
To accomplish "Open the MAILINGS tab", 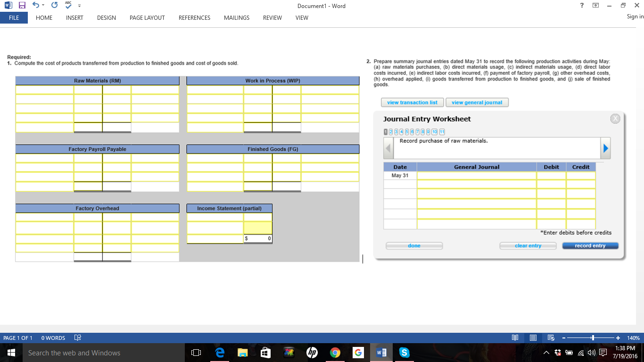I will [x=237, y=18].
